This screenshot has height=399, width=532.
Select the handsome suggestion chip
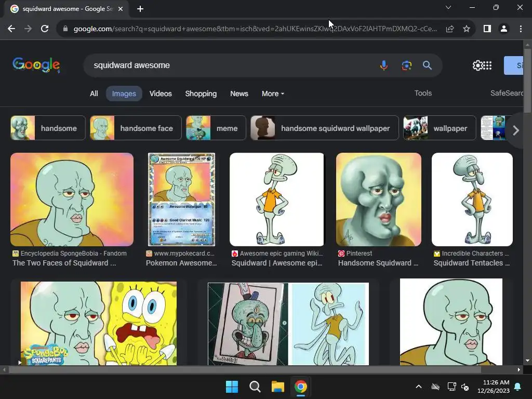pyautogui.click(x=48, y=128)
